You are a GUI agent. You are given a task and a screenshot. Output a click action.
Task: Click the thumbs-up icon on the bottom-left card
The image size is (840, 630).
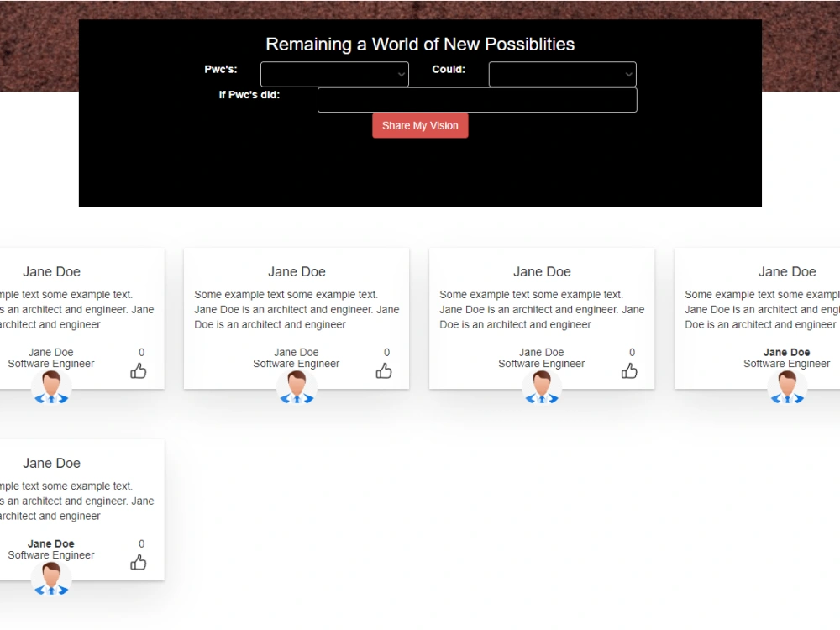tap(138, 562)
